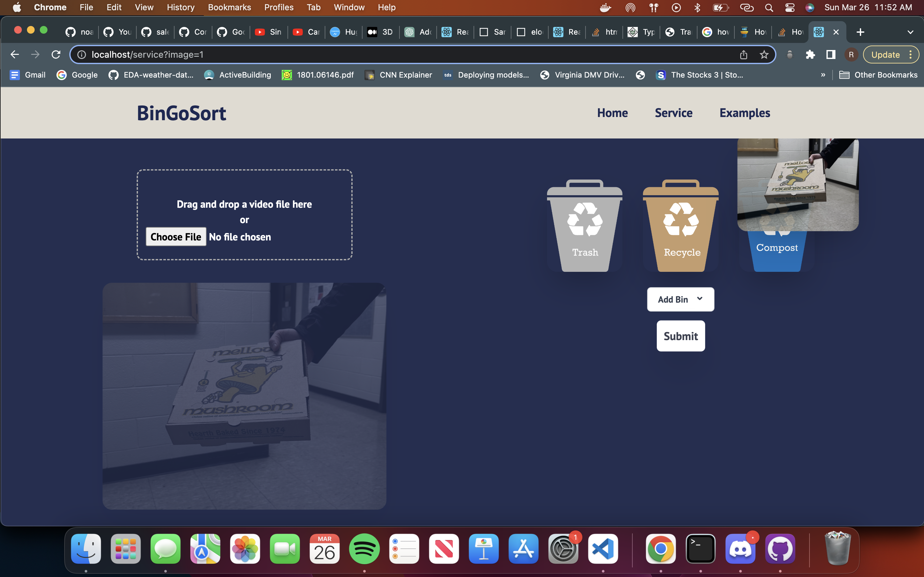Go to the Examples nav link
924x577 pixels.
(x=745, y=113)
